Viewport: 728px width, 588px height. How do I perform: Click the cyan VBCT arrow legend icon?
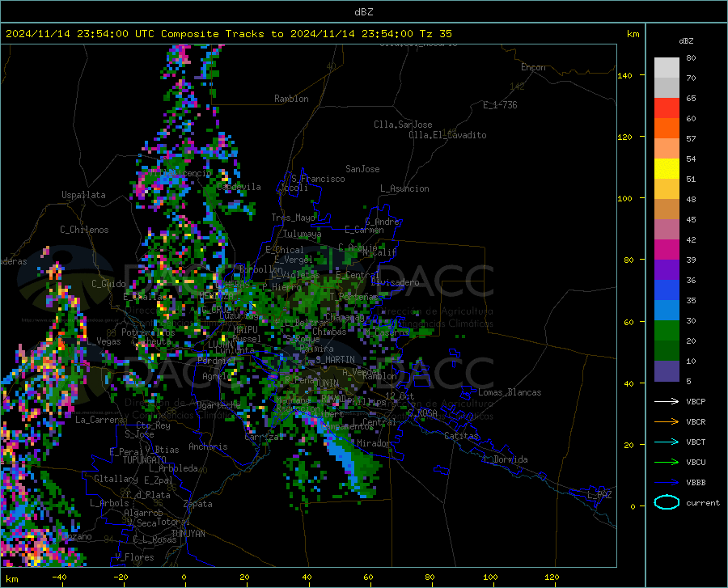[667, 442]
